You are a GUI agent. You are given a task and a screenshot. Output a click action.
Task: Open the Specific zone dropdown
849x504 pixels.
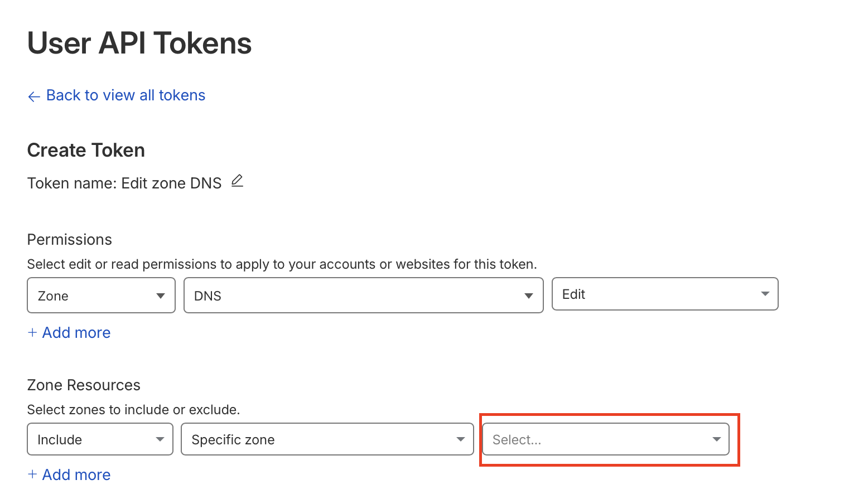327,439
